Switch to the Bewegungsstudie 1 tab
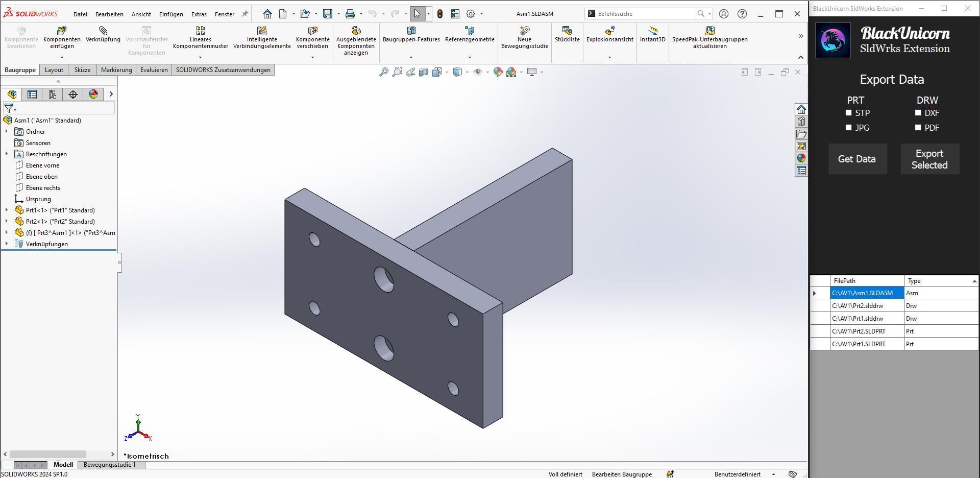This screenshot has height=478, width=980. (x=110, y=465)
